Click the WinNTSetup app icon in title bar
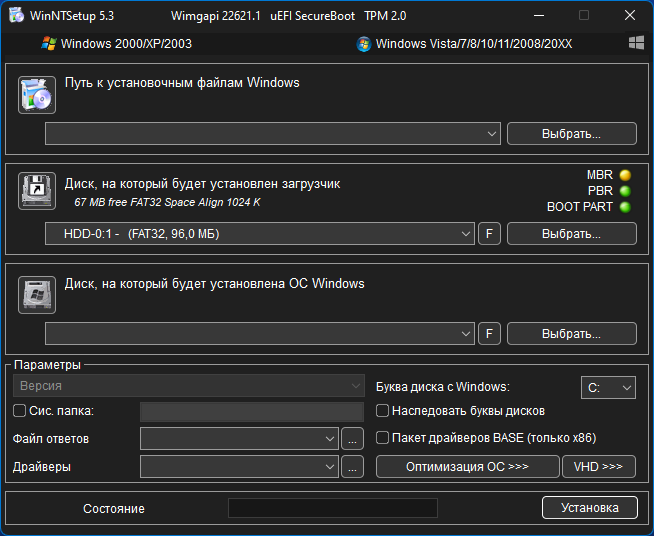This screenshot has height=536, width=654. 16,15
